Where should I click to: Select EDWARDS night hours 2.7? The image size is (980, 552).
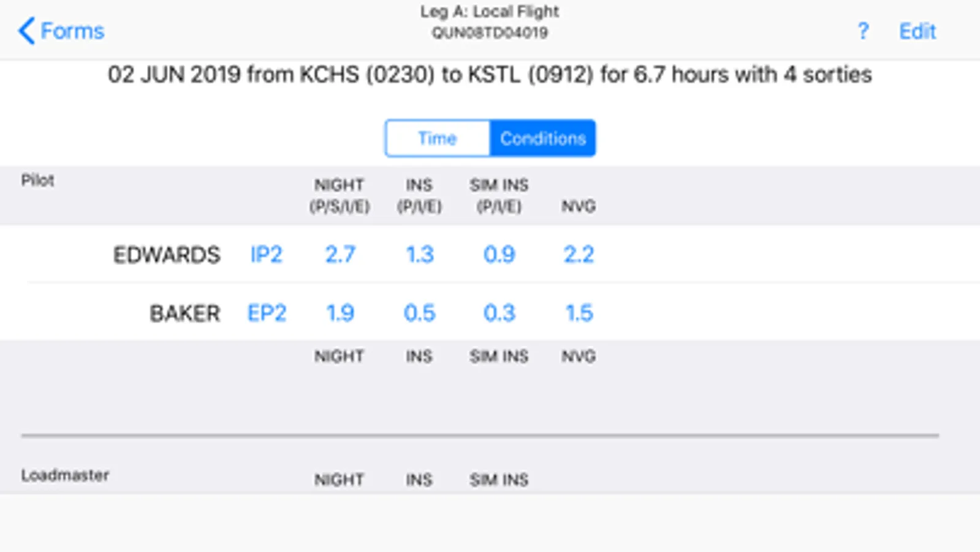pos(340,255)
